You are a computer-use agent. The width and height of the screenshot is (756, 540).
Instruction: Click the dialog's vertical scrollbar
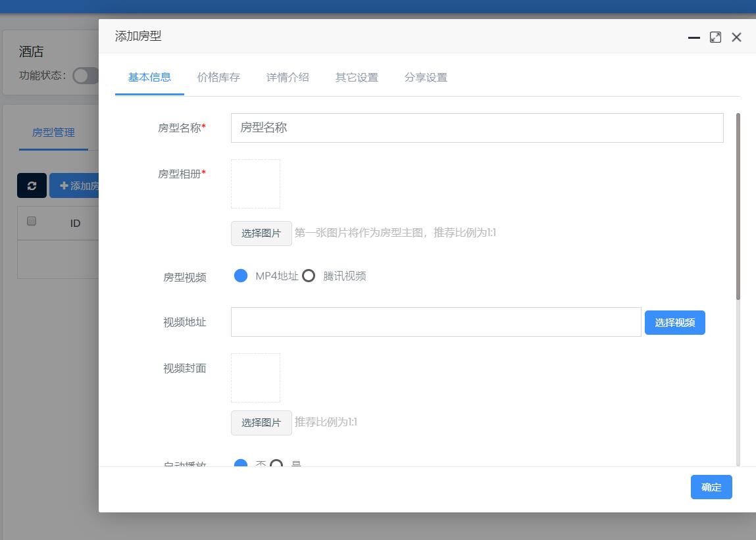738,207
